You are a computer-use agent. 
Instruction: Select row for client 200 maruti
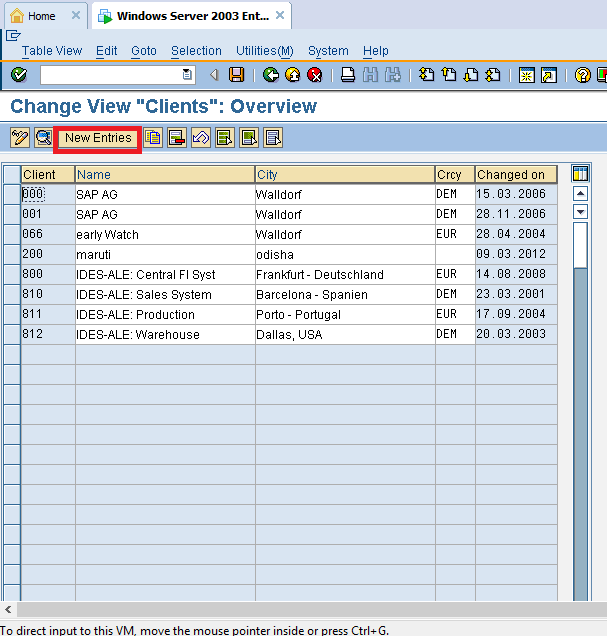[x=11, y=254]
